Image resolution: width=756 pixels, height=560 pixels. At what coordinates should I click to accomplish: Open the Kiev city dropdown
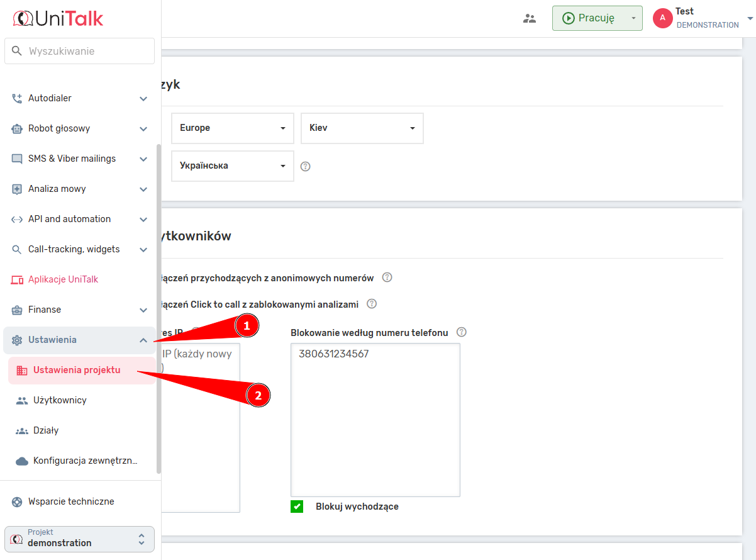pos(362,128)
